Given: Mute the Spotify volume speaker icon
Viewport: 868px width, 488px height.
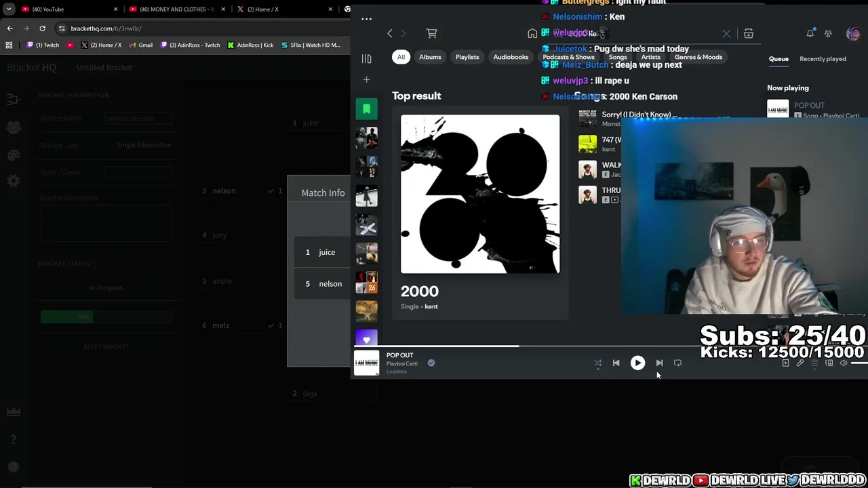Looking at the screenshot, I should coord(844,363).
